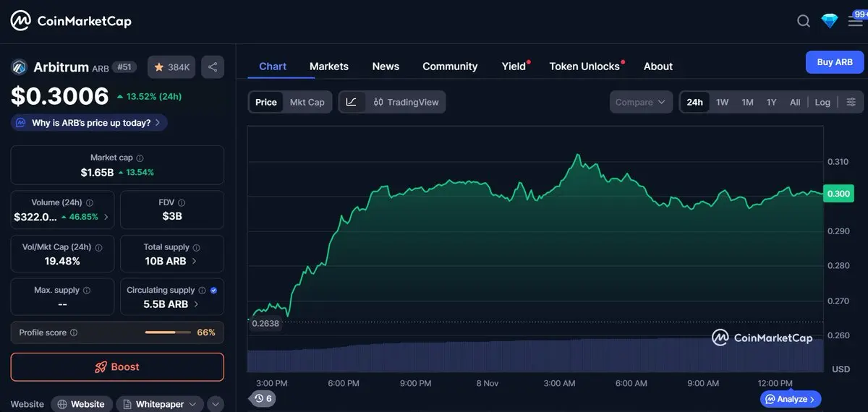Screen dimensions: 868x412
Task: Open TradingView candlestick chart mode
Action: click(x=406, y=102)
